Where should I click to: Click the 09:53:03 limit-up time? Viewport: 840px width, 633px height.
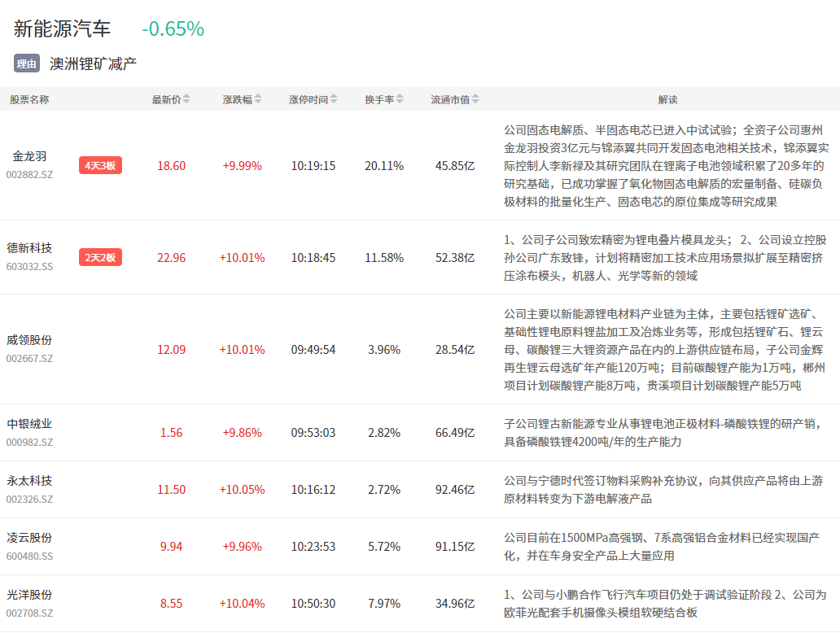(x=313, y=433)
